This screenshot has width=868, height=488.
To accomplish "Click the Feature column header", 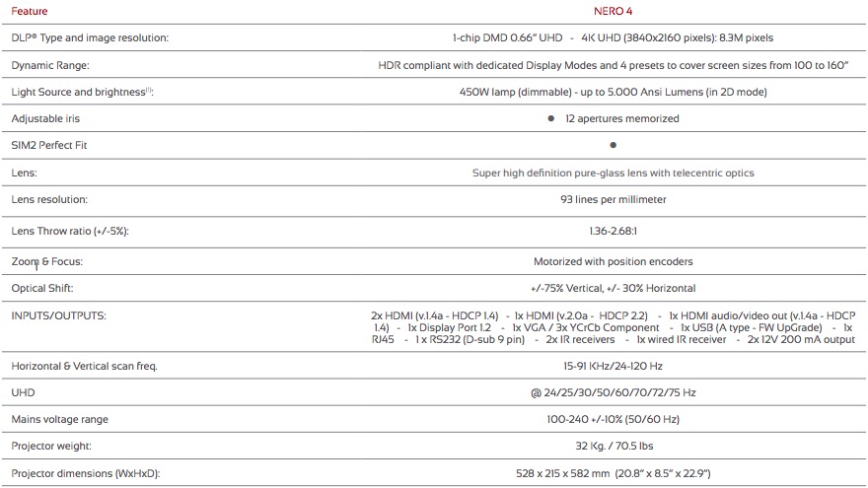I will click(x=29, y=12).
